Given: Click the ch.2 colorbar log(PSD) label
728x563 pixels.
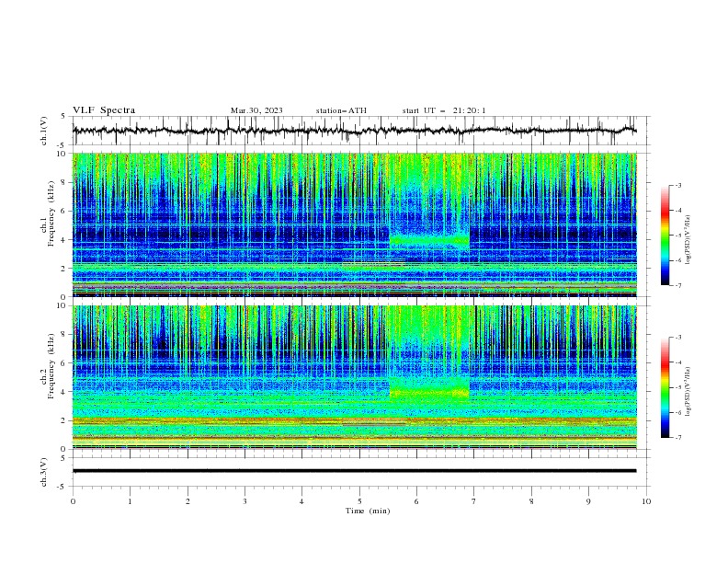Looking at the screenshot, I should click(688, 391).
